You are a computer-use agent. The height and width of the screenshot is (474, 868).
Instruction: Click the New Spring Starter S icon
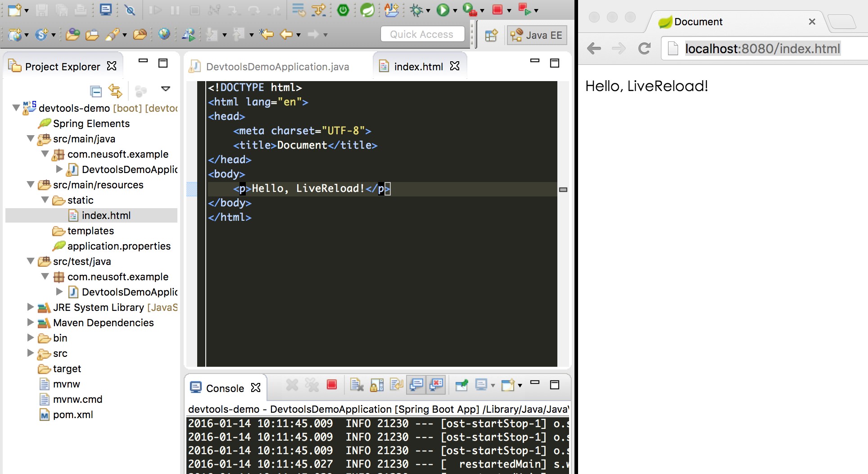[x=41, y=34]
